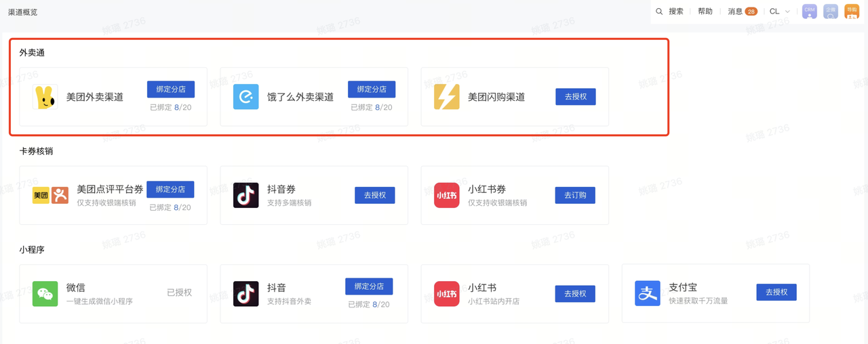
Task: Click 去订购 for 小红书券
Action: tap(575, 195)
